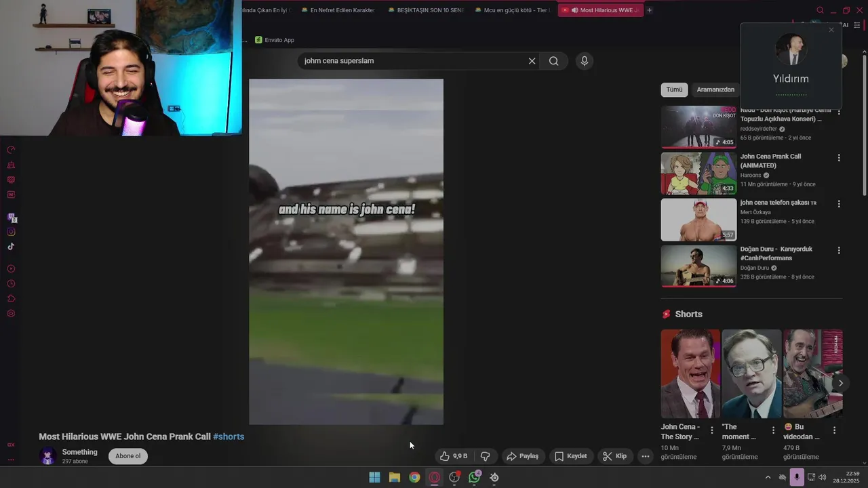Open Opera GX on taskbar
This screenshot has width=868, height=488.
point(435,477)
